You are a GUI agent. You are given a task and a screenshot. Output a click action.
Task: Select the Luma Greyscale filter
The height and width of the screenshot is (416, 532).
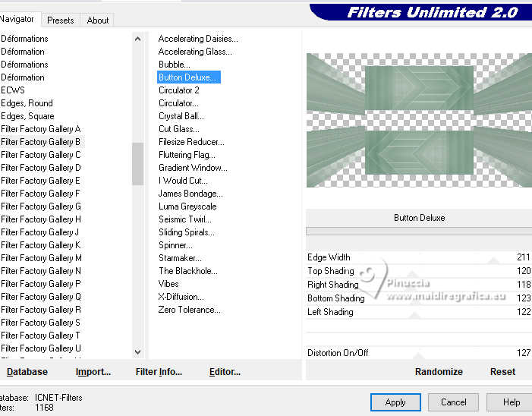tap(187, 206)
